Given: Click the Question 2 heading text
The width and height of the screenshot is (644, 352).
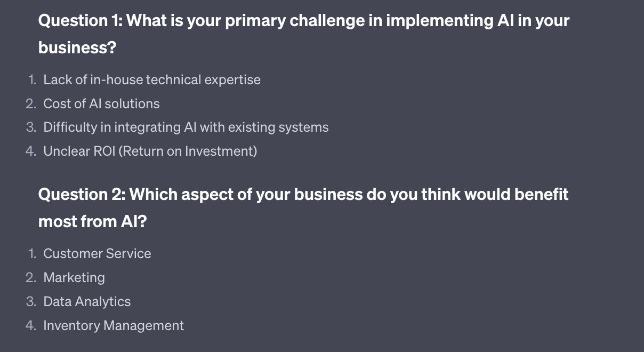Looking at the screenshot, I should click(303, 194).
